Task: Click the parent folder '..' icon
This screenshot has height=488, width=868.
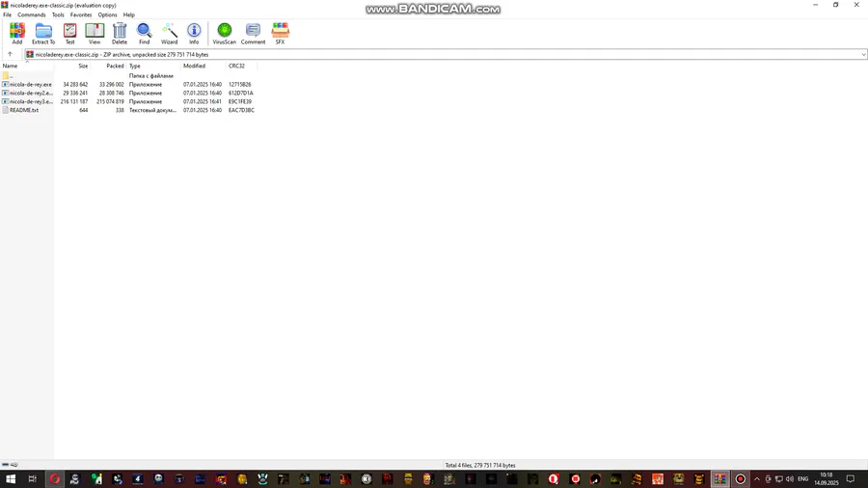Action: click(6, 76)
